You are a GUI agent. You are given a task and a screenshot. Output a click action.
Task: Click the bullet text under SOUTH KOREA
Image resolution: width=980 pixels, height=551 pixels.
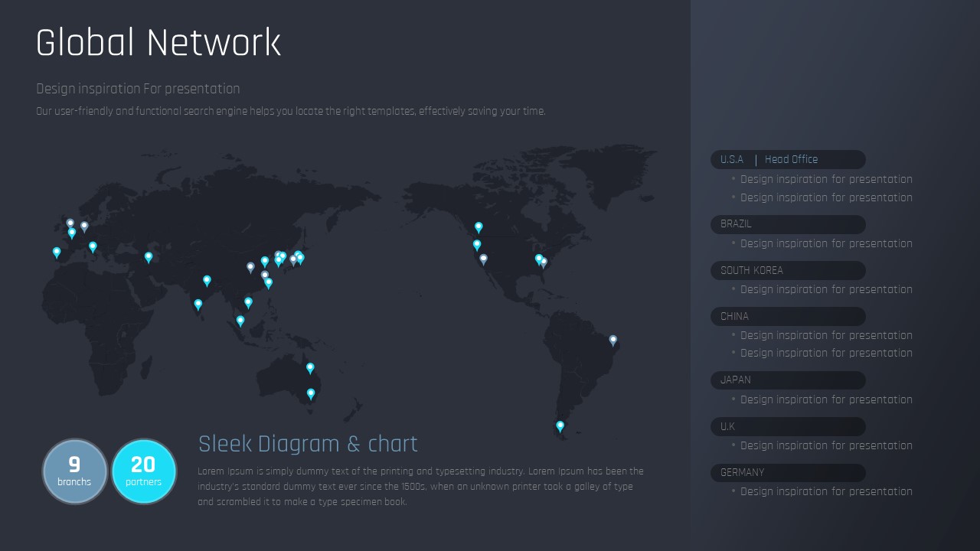(x=826, y=289)
